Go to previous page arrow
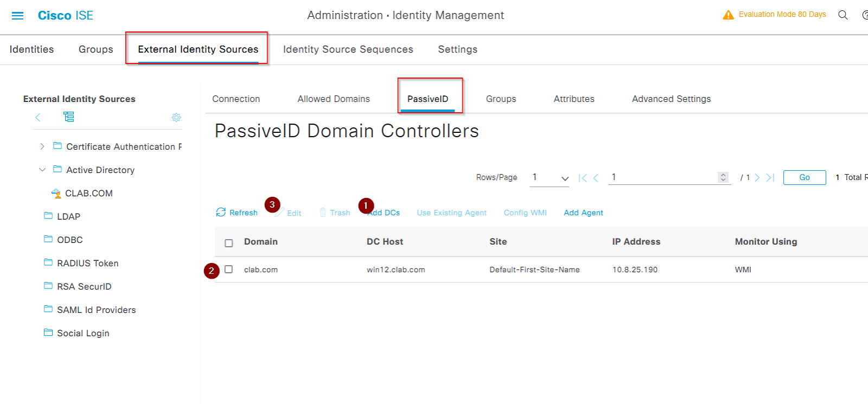 596,178
